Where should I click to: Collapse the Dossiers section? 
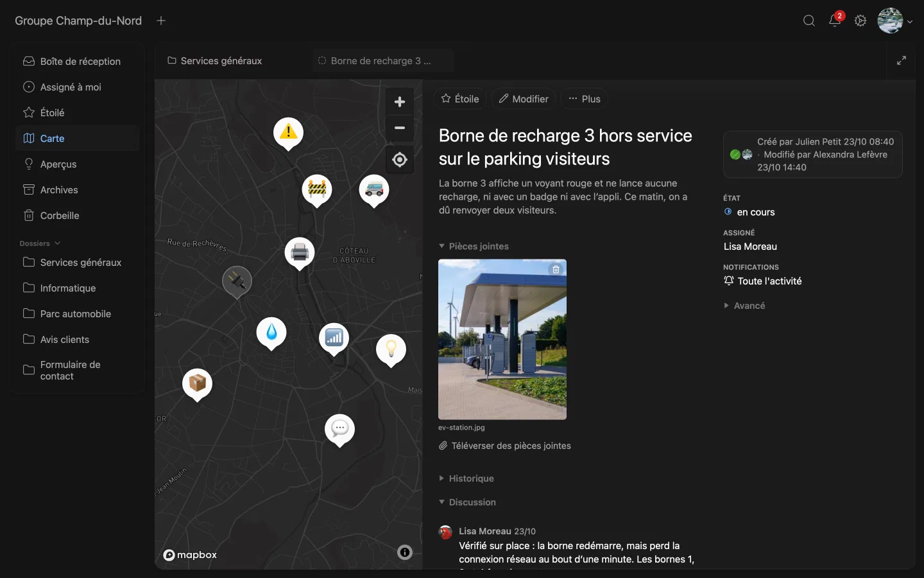pyautogui.click(x=40, y=243)
